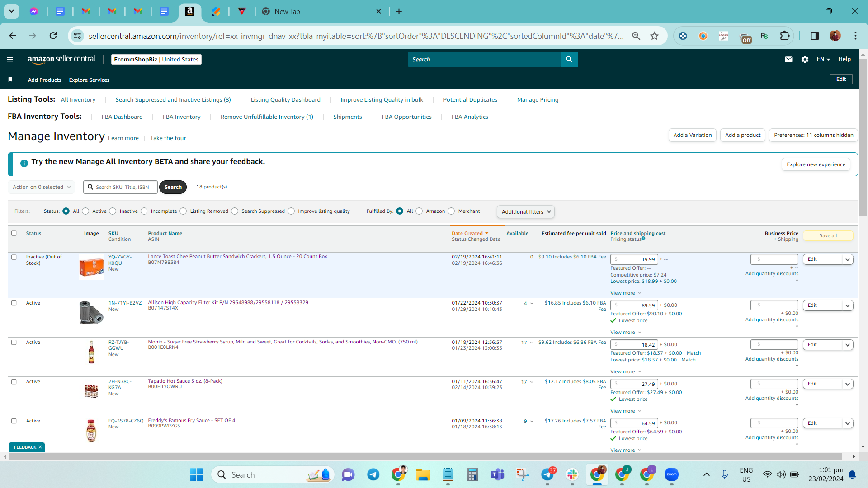Click the vertical page scrollbar
This screenshot has width=868, height=488.
(863, 138)
